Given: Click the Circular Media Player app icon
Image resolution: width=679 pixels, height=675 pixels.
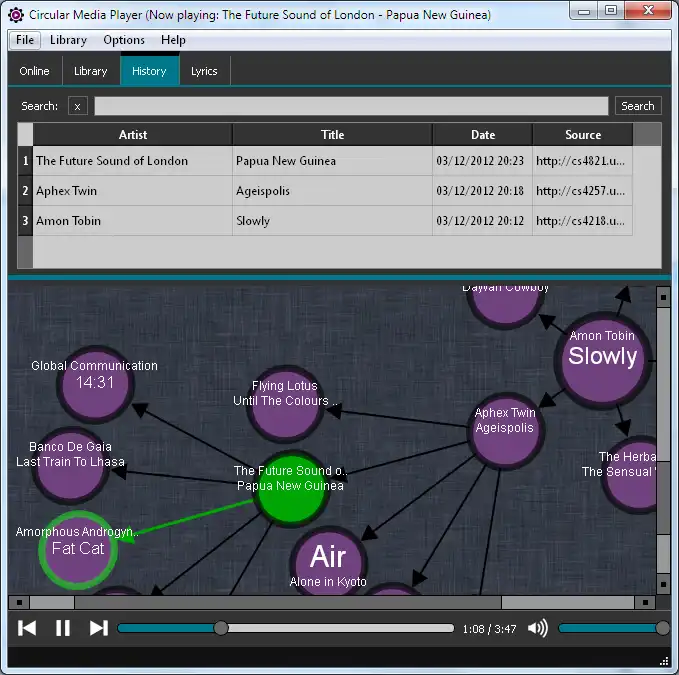Looking at the screenshot, I should click(16, 15).
